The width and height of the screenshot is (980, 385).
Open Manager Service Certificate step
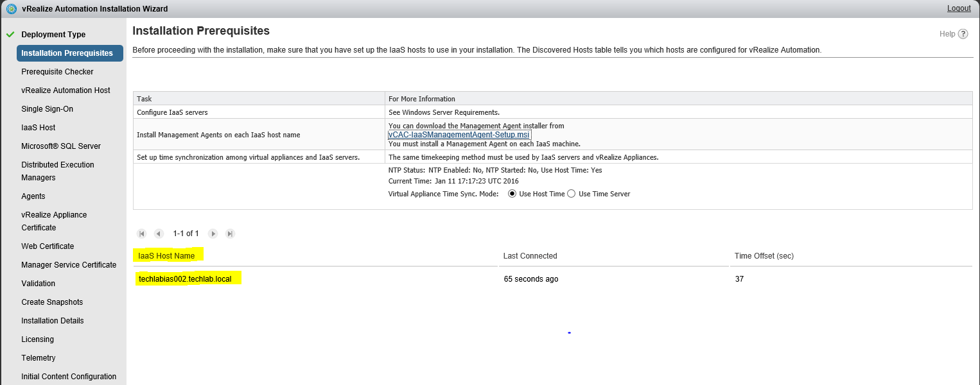coord(69,265)
